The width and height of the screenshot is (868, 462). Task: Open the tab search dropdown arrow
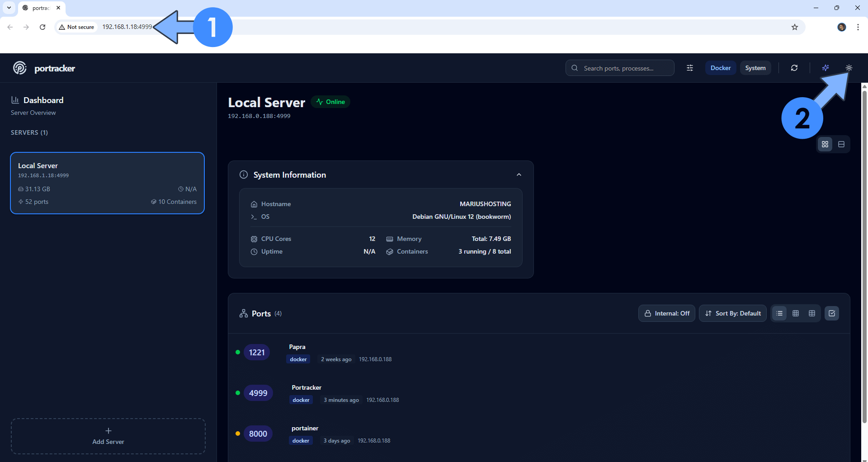(x=9, y=8)
